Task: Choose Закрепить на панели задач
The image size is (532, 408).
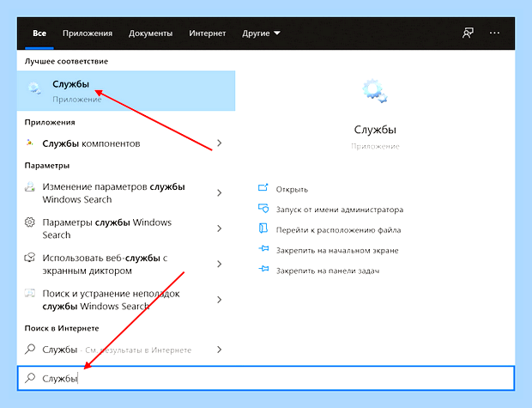Action: [328, 271]
